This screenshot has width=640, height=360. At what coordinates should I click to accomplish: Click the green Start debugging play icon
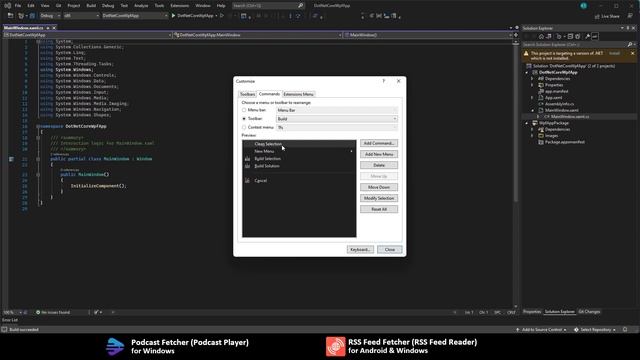[x=173, y=16]
